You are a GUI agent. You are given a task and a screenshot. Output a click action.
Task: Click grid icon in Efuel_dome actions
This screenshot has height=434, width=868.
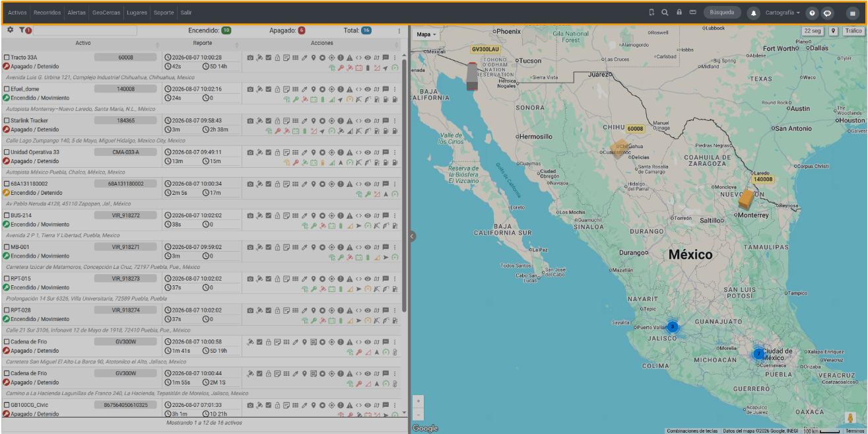coord(295,89)
